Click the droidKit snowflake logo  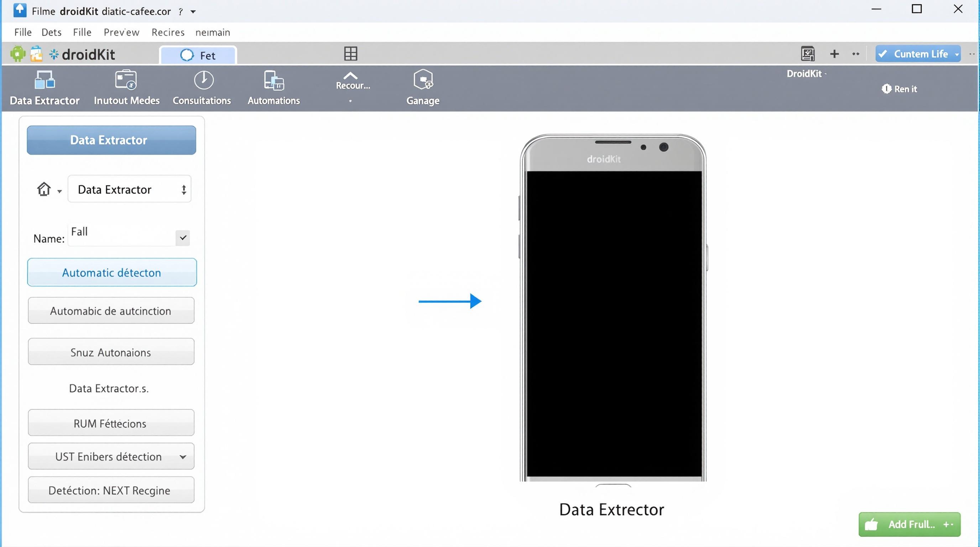point(54,54)
